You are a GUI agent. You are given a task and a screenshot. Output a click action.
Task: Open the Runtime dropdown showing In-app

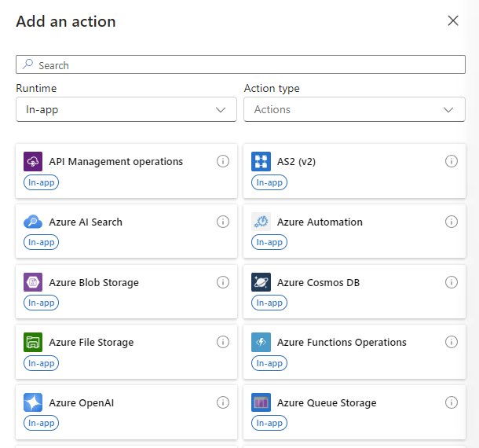pyautogui.click(x=126, y=110)
